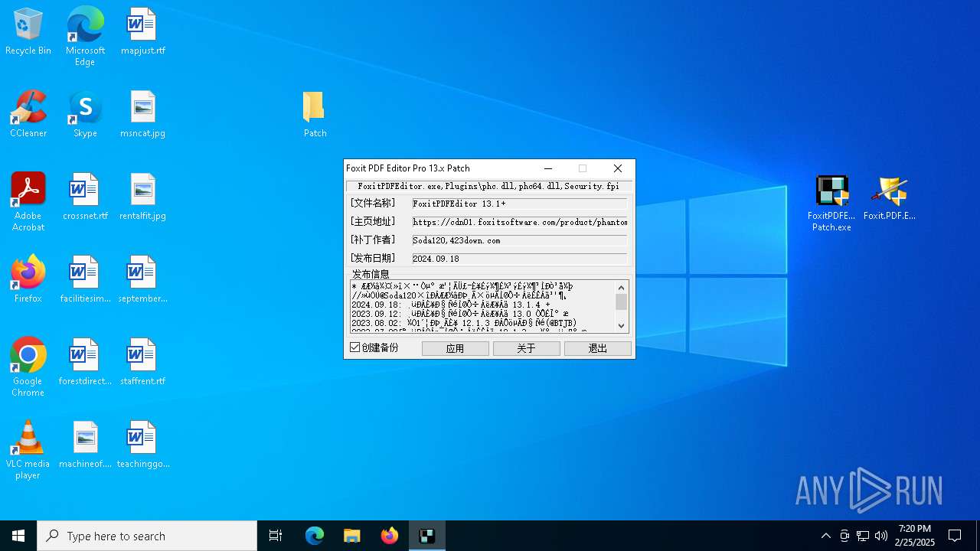
Task: Select the facilitiesim... document icon
Action: point(85,280)
